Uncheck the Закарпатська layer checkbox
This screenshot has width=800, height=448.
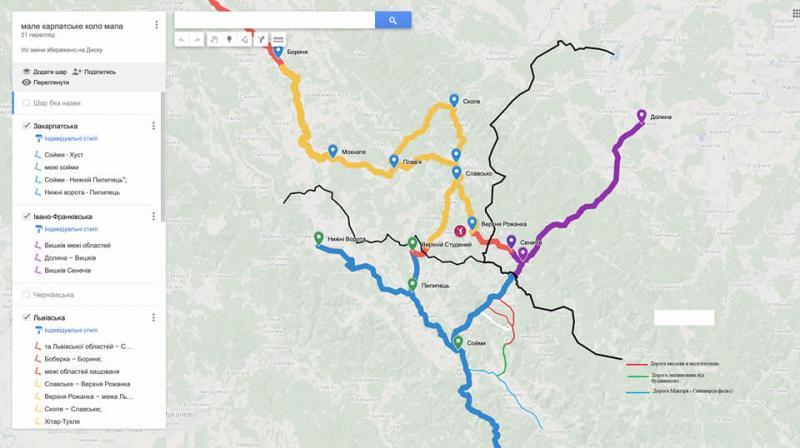tap(27, 126)
